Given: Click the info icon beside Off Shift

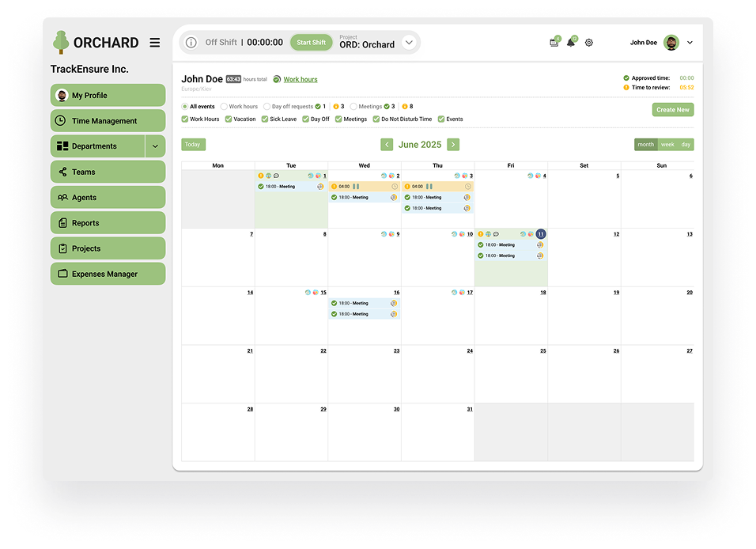Looking at the screenshot, I should pos(191,43).
